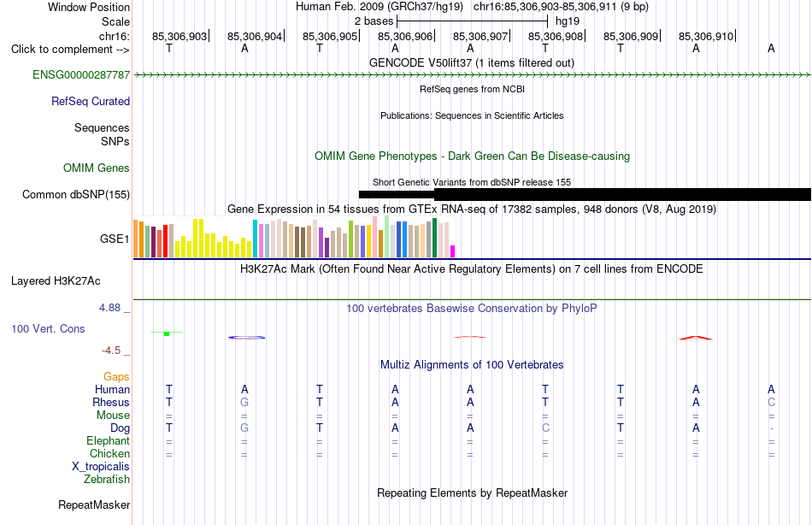The height and width of the screenshot is (525, 812).
Task: Click the dark green bar in GSE1 chart
Action: click(x=434, y=238)
